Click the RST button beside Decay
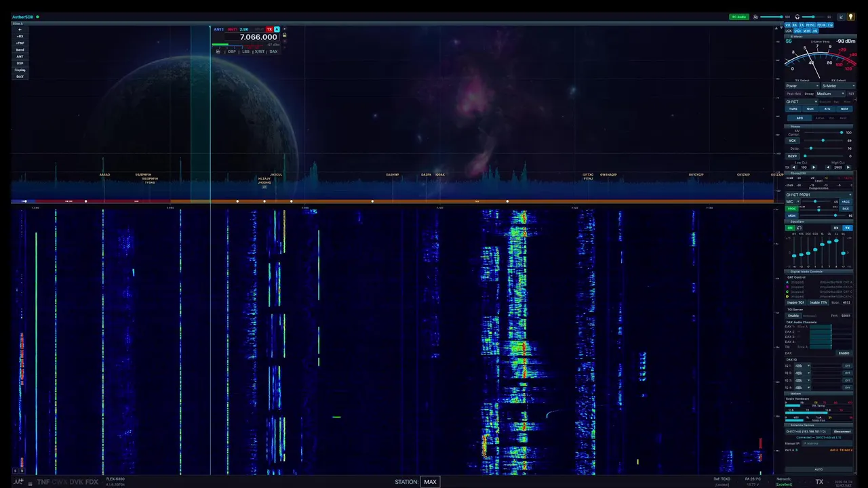Screen dimensions: 868x488 (x=852, y=94)
